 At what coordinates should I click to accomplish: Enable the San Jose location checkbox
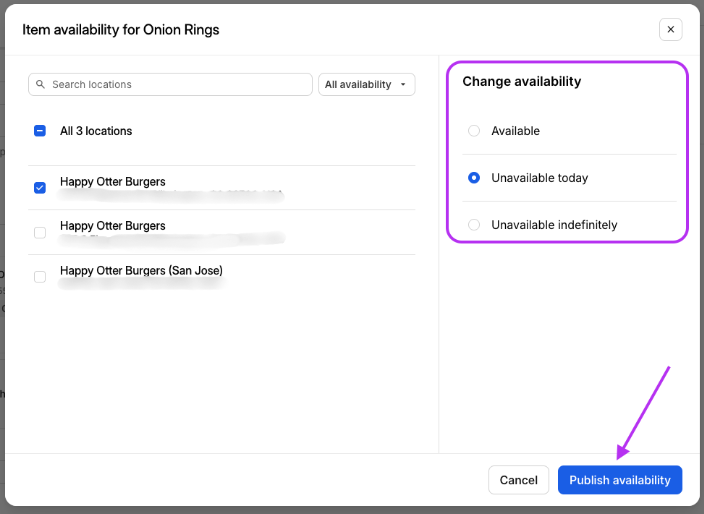[40, 277]
